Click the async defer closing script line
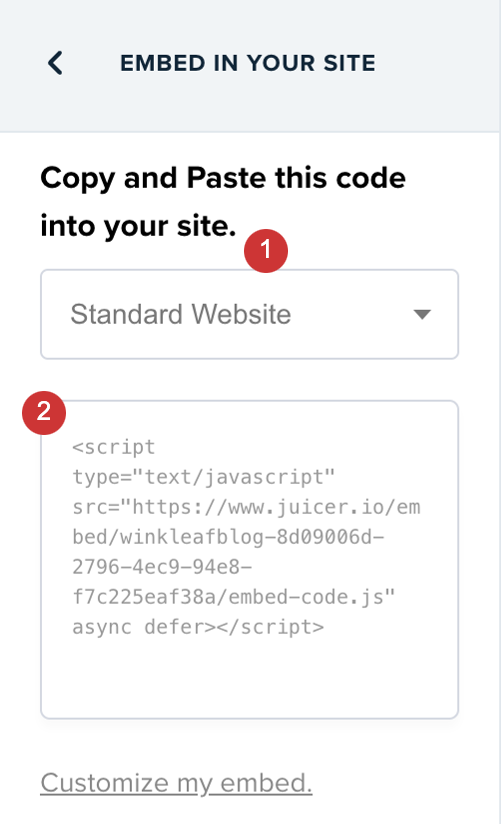Viewport: 501px width, 824px height. pyautogui.click(x=198, y=627)
